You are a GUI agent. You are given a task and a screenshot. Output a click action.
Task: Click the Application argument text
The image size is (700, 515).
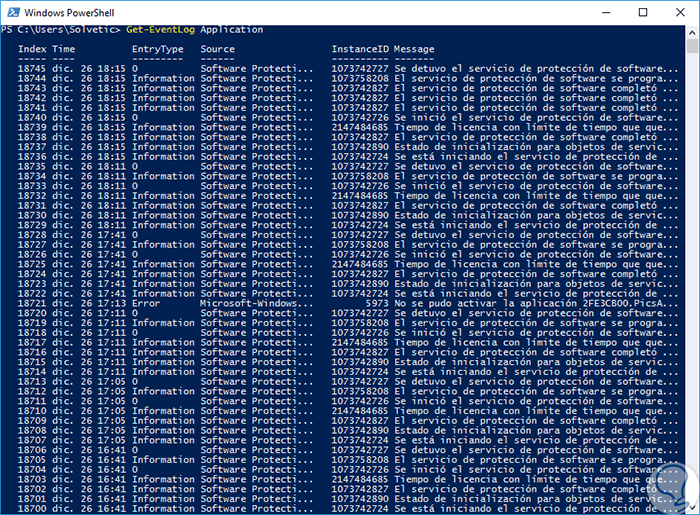232,29
